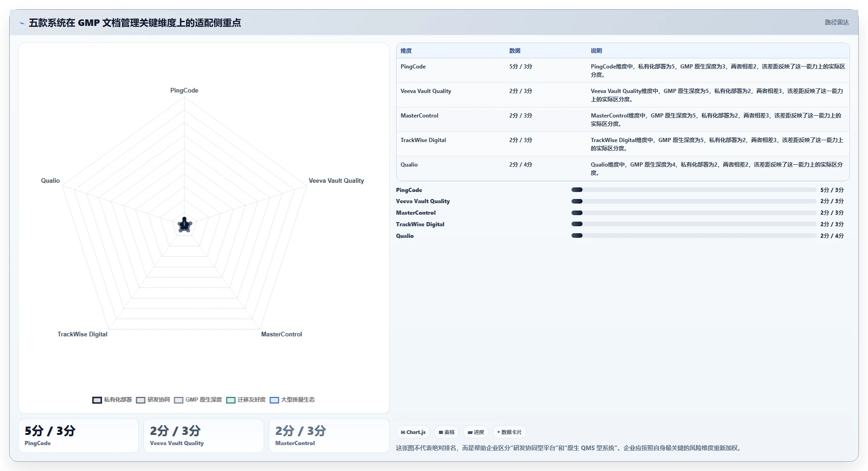868x471 pixels.
Task: Click the 5分 / 3分 value after PingCode progress bar
Action: pyautogui.click(x=832, y=190)
